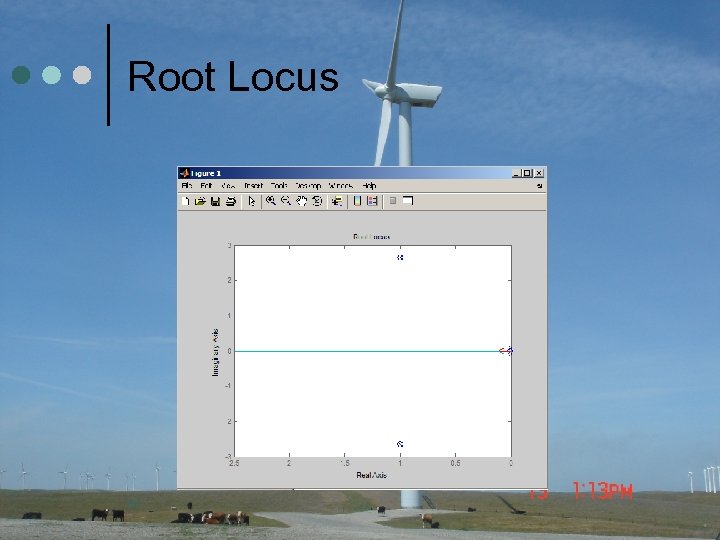Save the figure with the floppy disk icon
Image resolution: width=720 pixels, height=540 pixels.
coord(215,201)
